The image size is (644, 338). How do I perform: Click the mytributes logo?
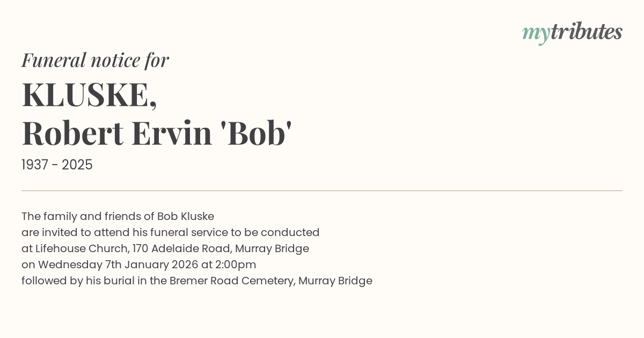point(572,33)
